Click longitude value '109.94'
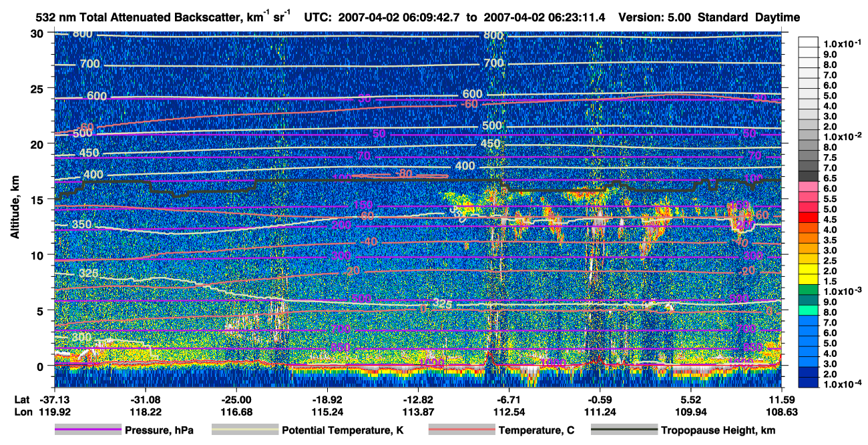Screen dimensions: 868x445 [690, 413]
